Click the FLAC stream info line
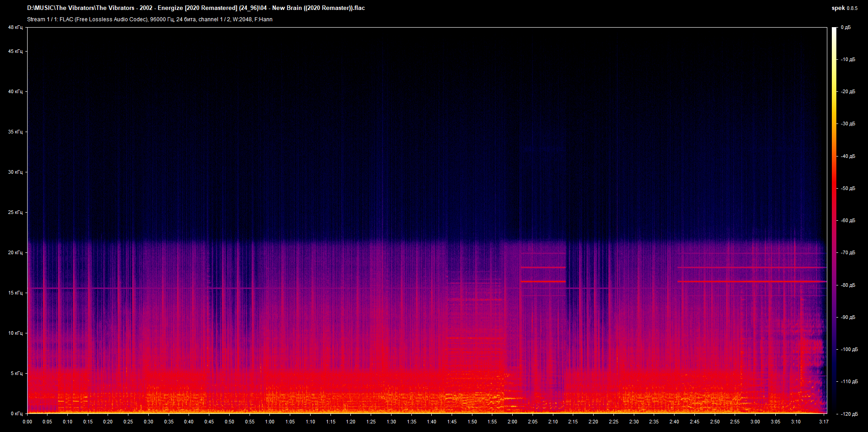The height and width of the screenshot is (432, 868). [150, 19]
